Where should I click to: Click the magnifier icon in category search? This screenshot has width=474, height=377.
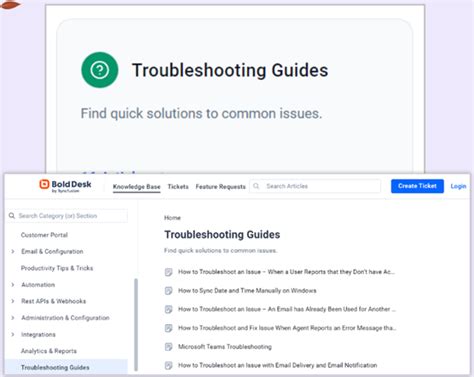point(12,216)
